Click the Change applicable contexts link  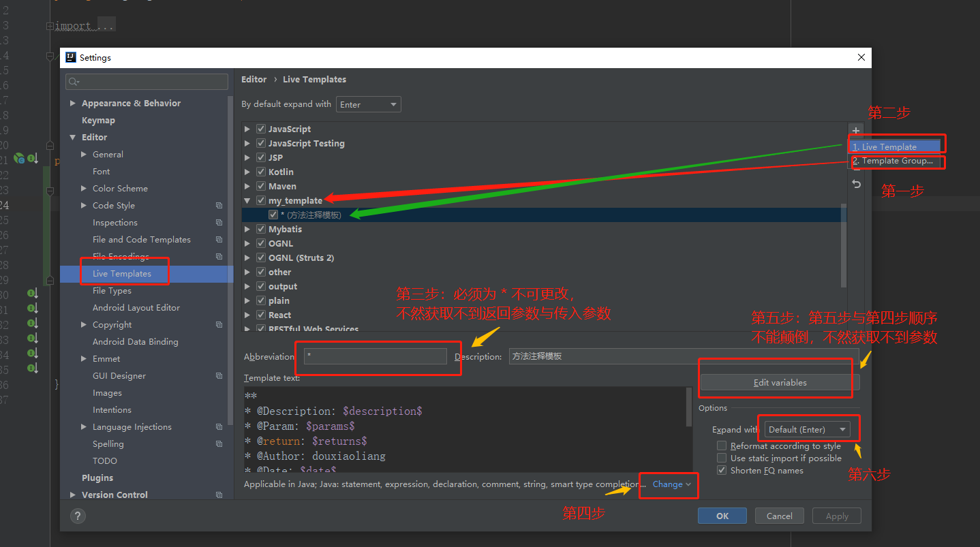671,484
